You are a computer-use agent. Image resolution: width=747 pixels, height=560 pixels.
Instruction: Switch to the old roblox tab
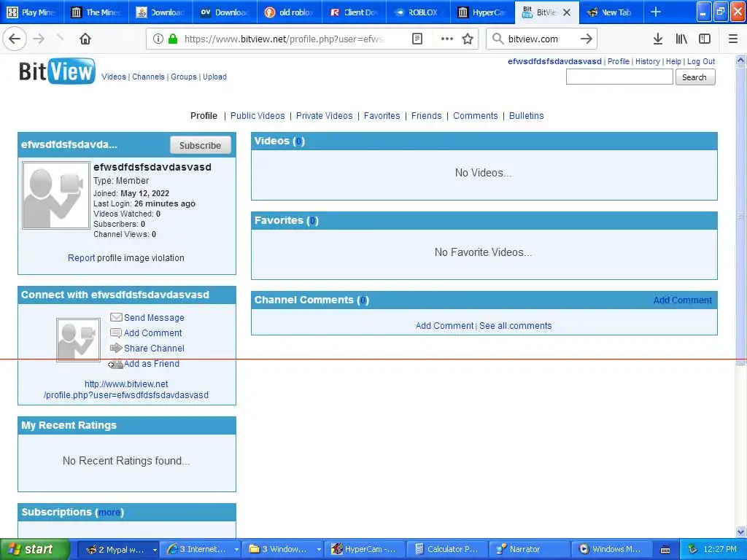pos(290,12)
